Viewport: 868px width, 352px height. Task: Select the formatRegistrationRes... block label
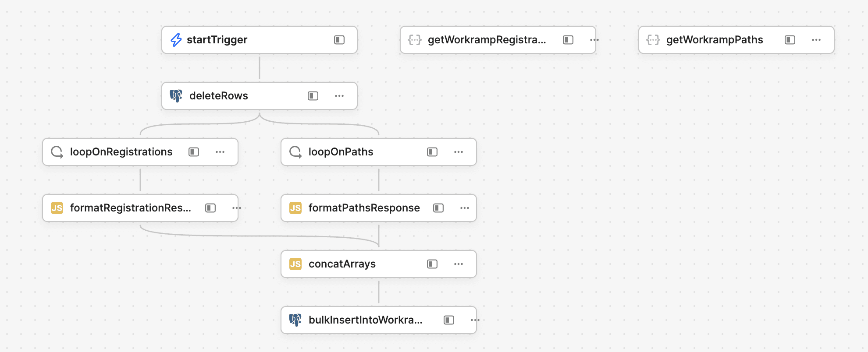pos(130,208)
